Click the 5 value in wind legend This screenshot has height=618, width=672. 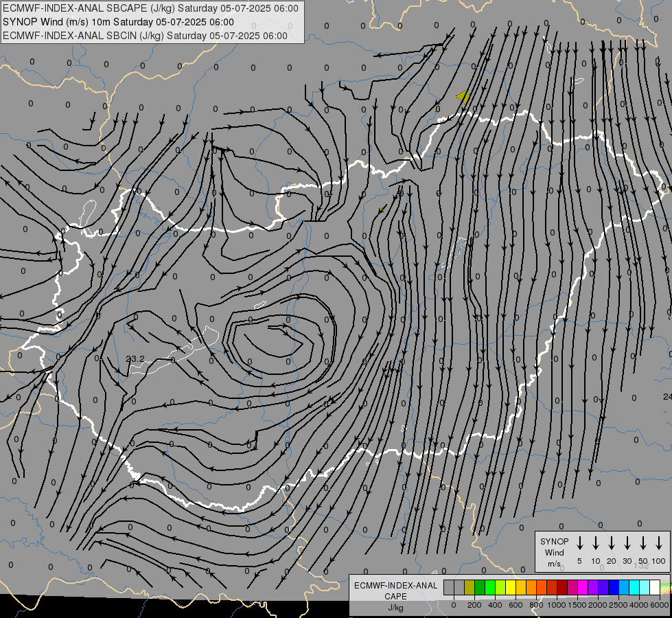tap(579, 561)
